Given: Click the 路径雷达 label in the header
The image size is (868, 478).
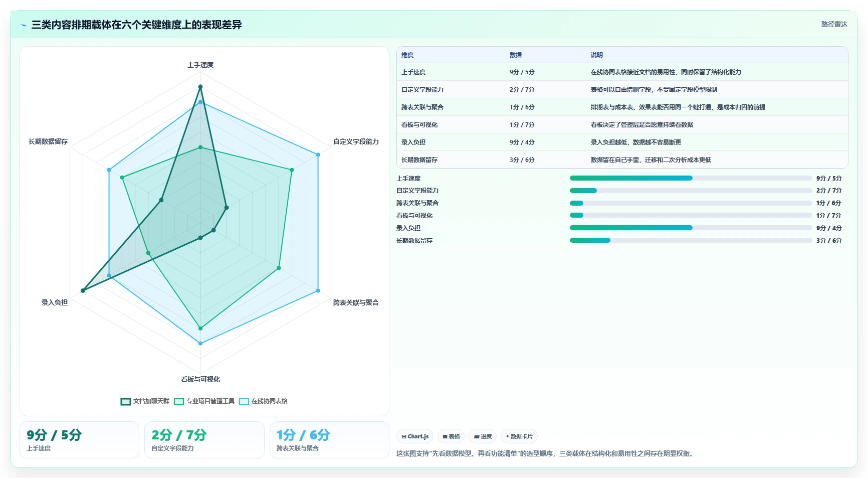Looking at the screenshot, I should tap(834, 24).
